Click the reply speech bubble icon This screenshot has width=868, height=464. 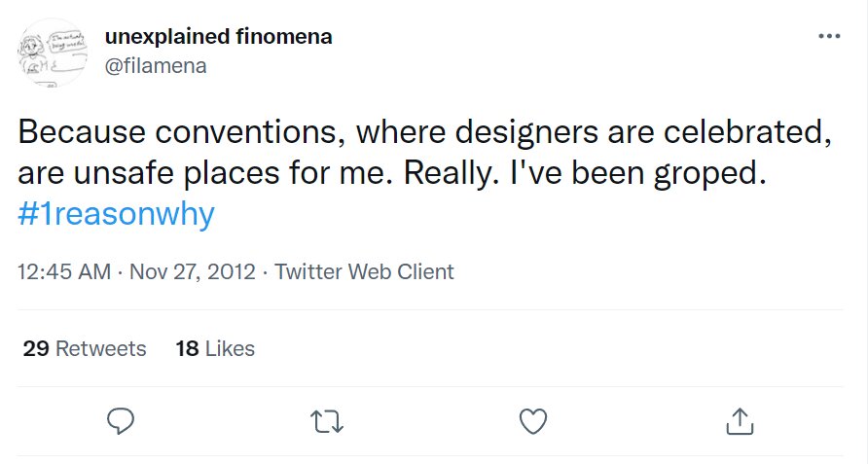point(120,420)
